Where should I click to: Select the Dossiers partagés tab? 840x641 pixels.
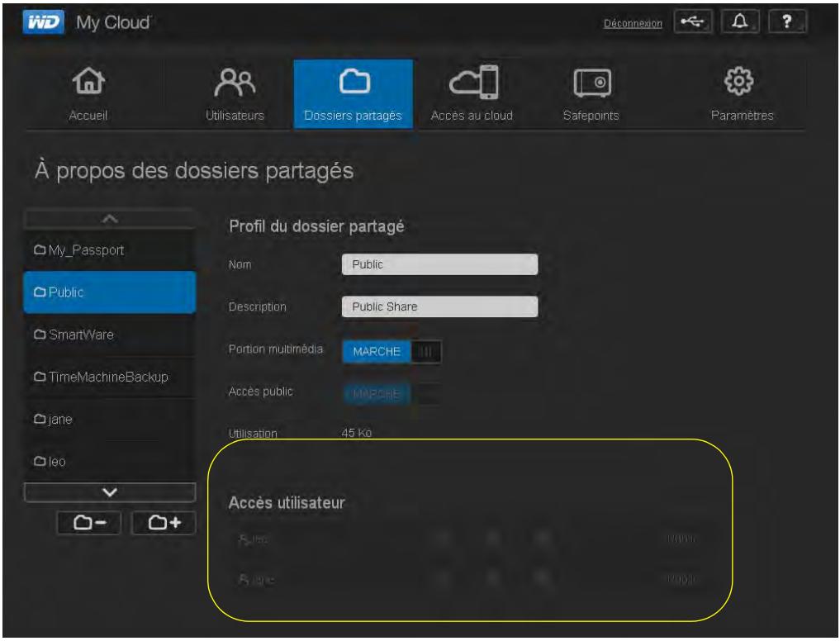pos(353,94)
